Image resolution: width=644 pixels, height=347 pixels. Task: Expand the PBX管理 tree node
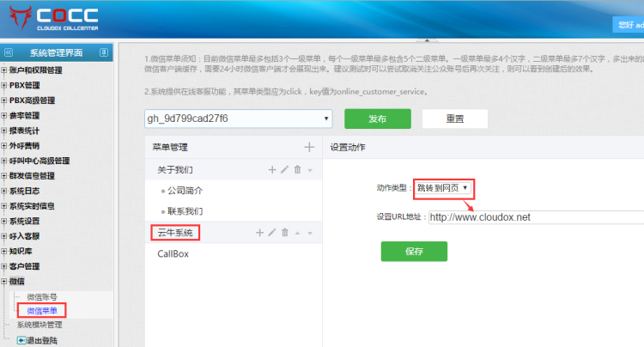(4, 85)
